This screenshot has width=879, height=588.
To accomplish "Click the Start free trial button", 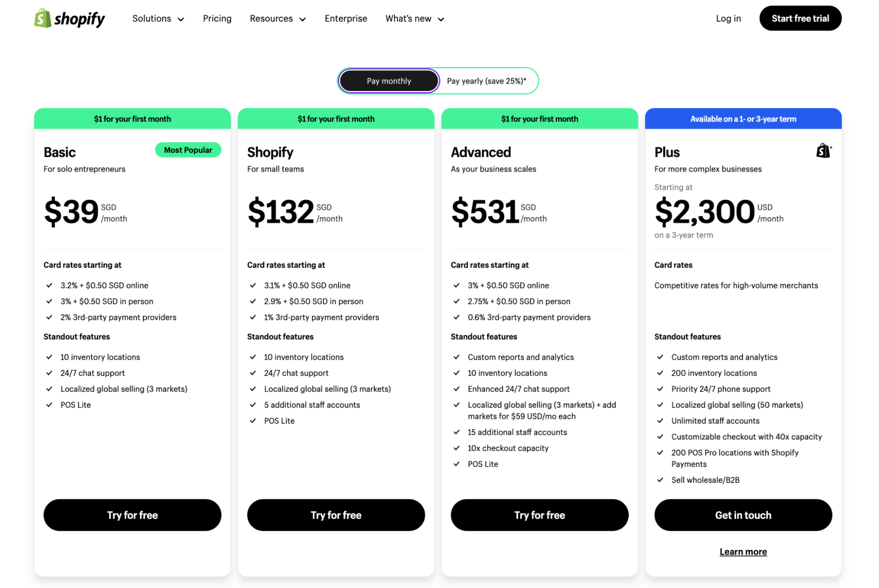I will [x=800, y=18].
